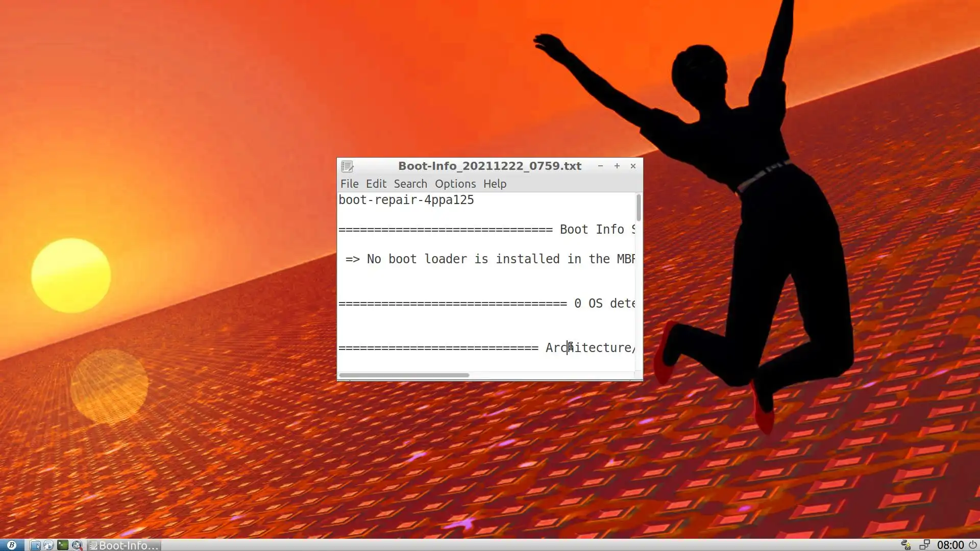Open the File menu

coord(349,184)
